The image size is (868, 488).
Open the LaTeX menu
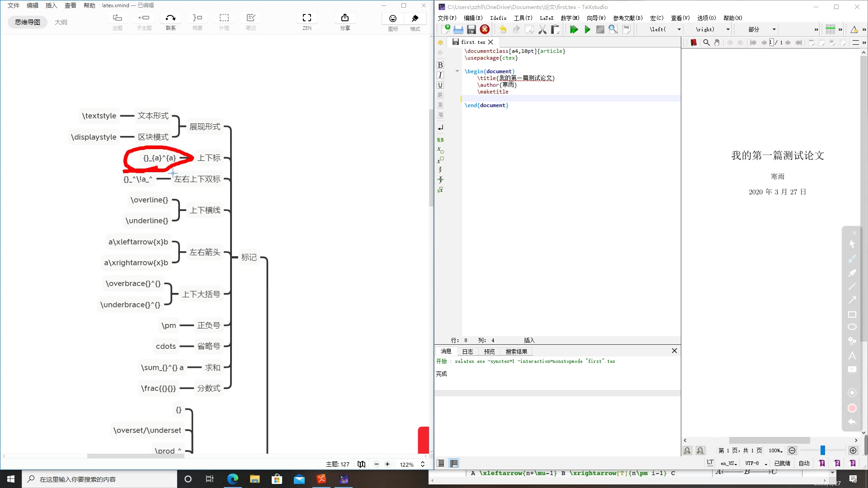pyautogui.click(x=546, y=18)
